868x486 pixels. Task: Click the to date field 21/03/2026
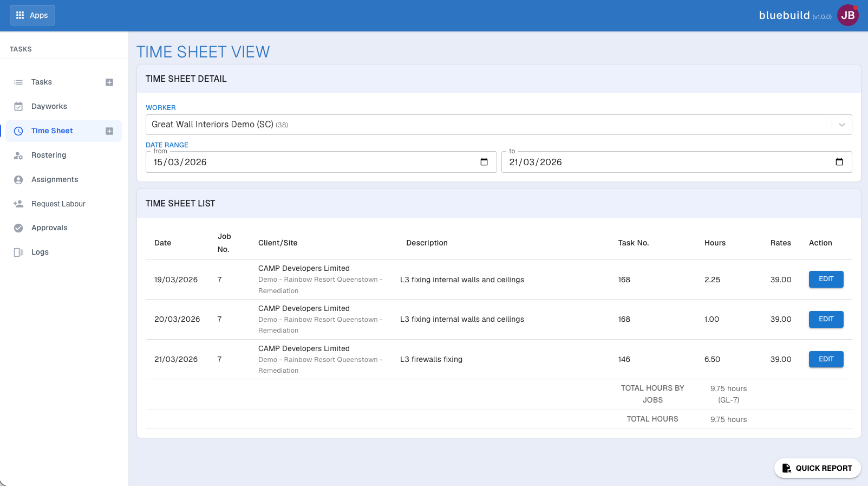tap(677, 162)
